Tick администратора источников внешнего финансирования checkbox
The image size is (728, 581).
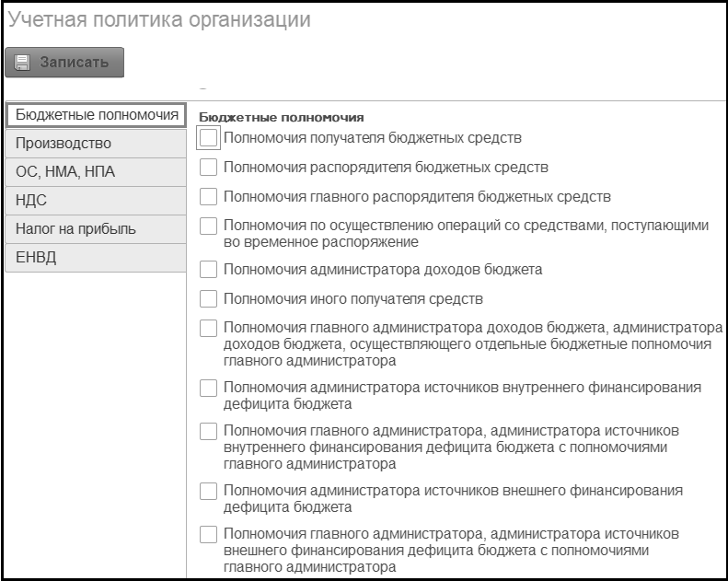pyautogui.click(x=209, y=491)
